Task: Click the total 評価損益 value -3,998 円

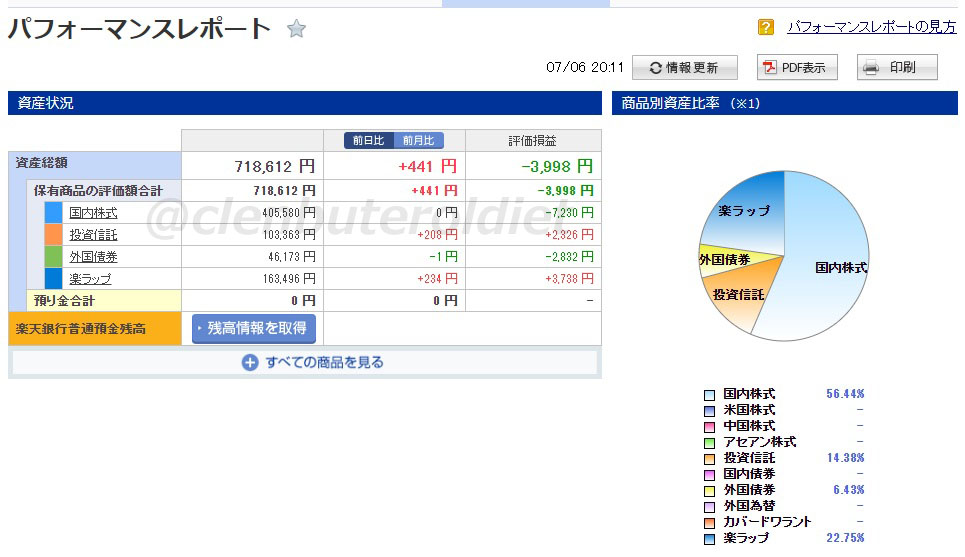Action: tap(557, 166)
